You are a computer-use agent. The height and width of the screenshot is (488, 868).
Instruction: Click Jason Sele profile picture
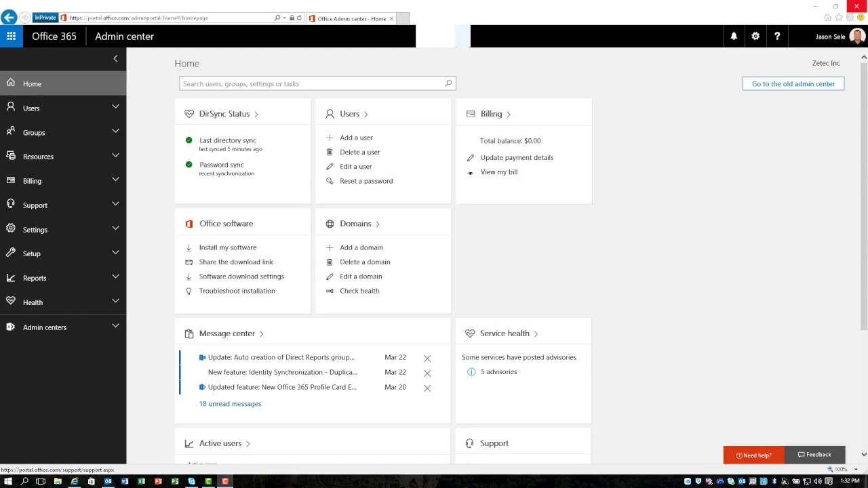coord(857,37)
